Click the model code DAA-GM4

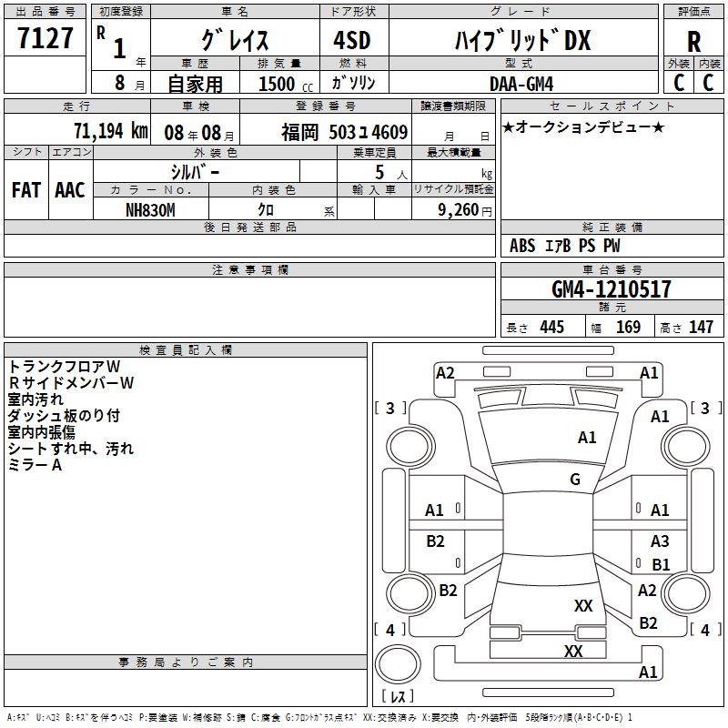click(521, 84)
